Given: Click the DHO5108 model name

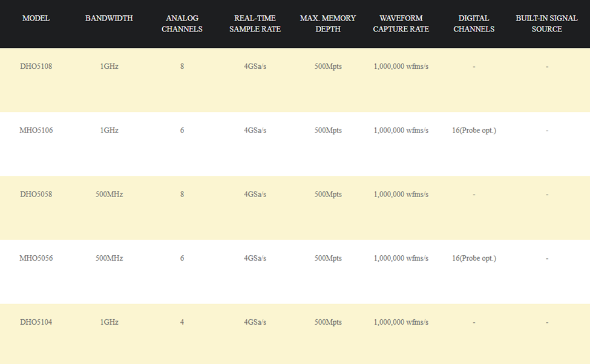Looking at the screenshot, I should 36,67.
